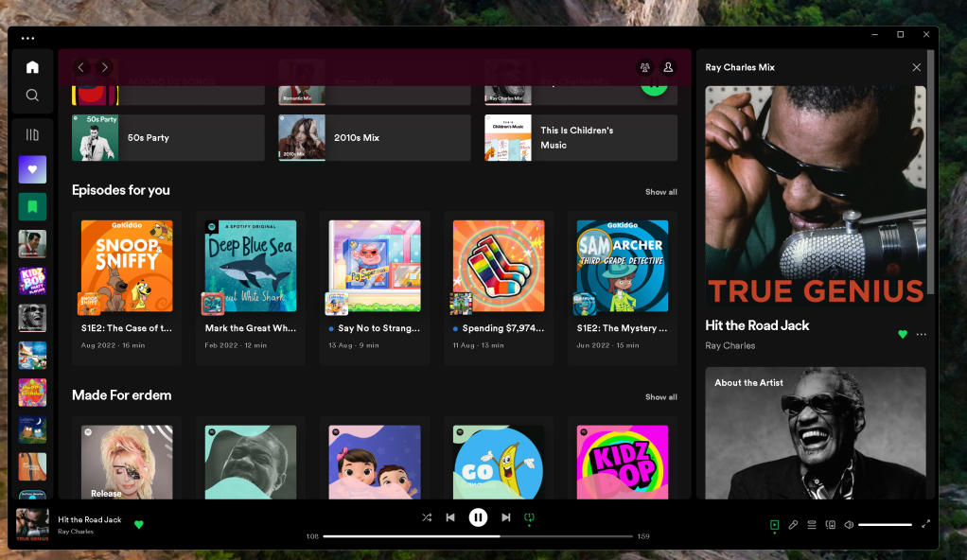This screenshot has height=560, width=967.
Task: Mute using the volume speaker icon
Action: tap(850, 525)
